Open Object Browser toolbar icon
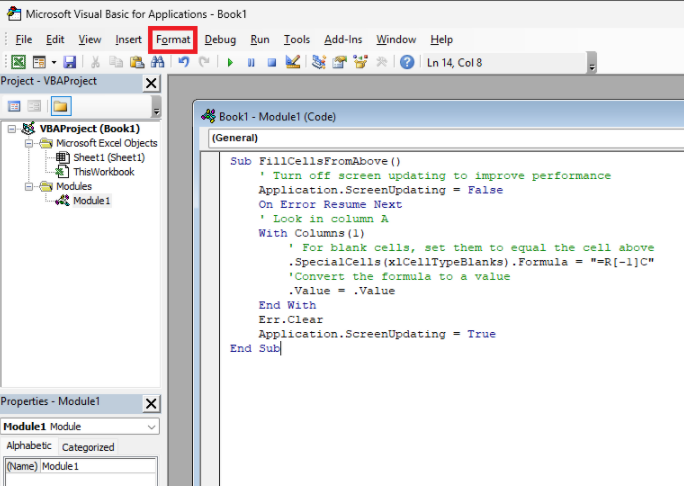The width and height of the screenshot is (684, 486). pyautogui.click(x=360, y=62)
